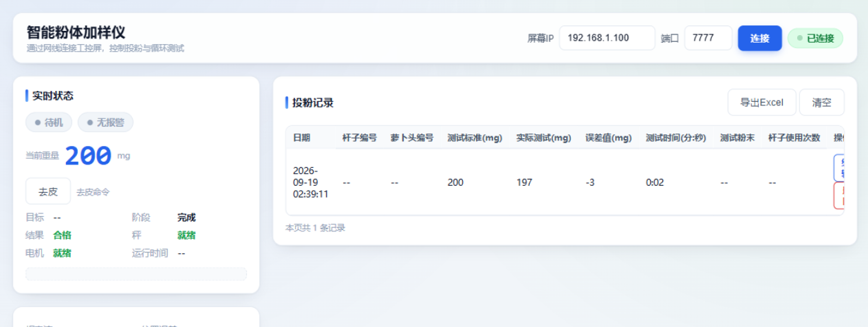Screen dimensions: 868x327
Task: Click the 测试标准(mg) column header
Action: tap(475, 138)
